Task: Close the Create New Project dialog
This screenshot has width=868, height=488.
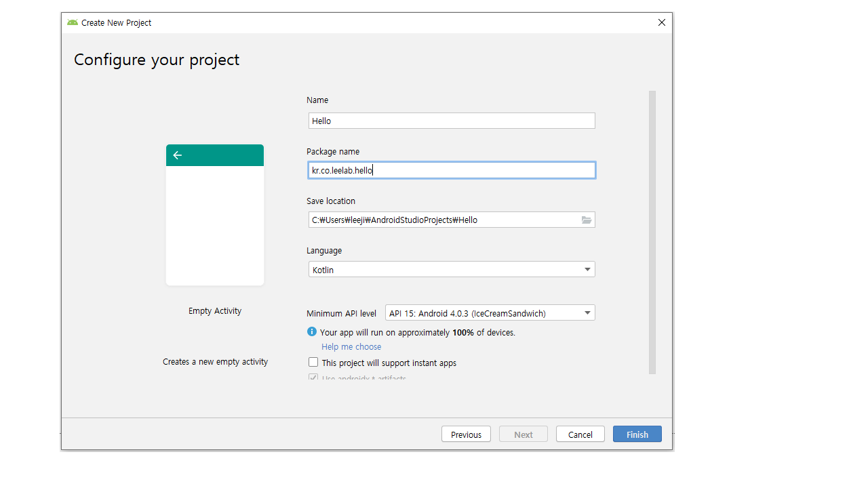Action: point(662,22)
